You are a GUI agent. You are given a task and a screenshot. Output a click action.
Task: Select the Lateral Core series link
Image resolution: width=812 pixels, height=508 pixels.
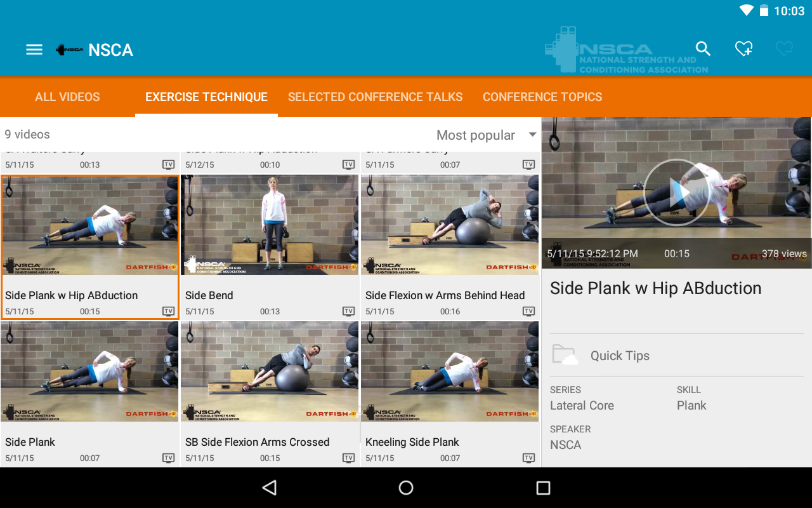[x=582, y=406]
